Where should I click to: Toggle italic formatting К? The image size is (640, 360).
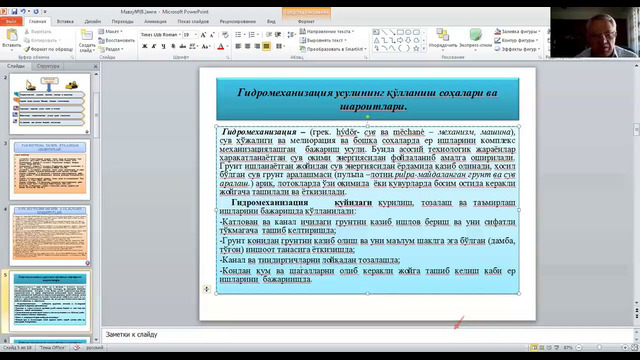(x=153, y=47)
